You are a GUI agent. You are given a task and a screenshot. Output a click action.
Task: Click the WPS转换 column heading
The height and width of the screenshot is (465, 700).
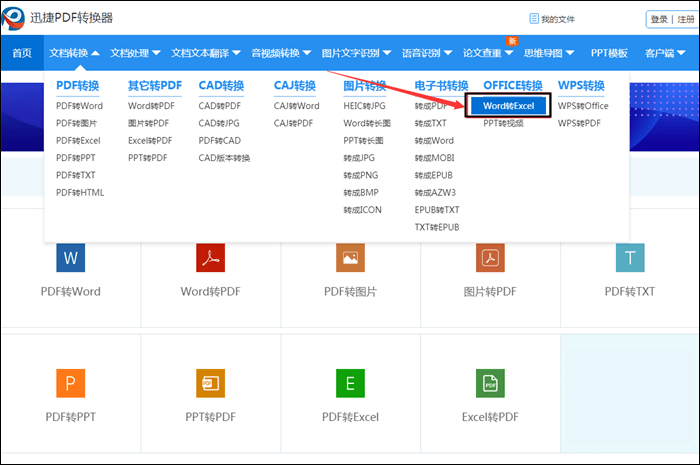tap(581, 85)
